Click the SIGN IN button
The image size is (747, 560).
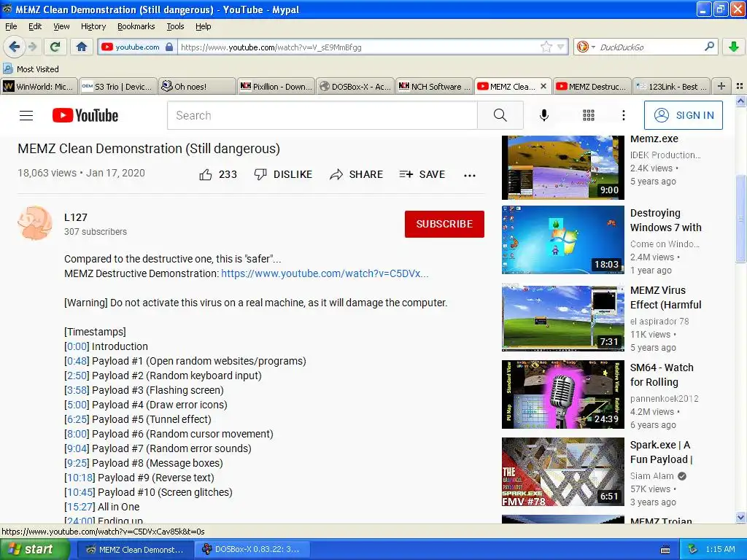pos(683,115)
